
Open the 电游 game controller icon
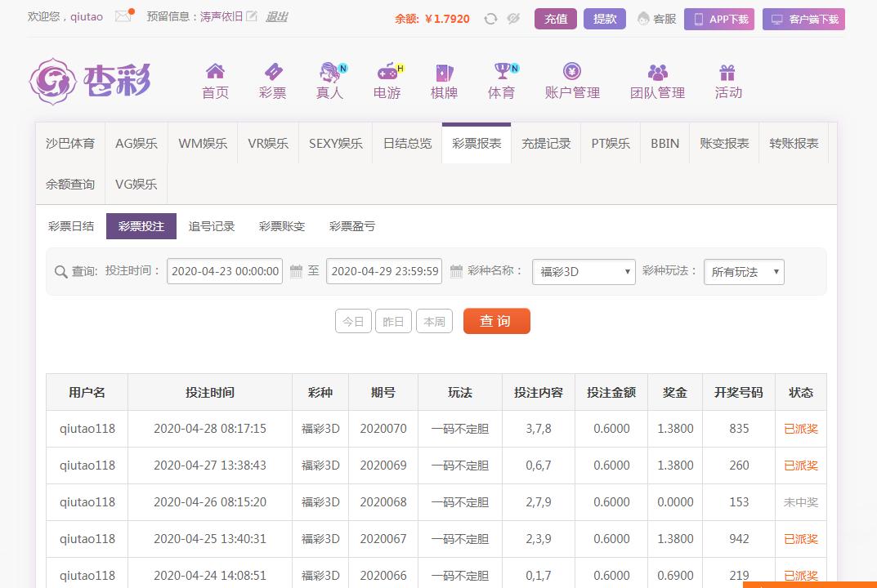coord(387,72)
